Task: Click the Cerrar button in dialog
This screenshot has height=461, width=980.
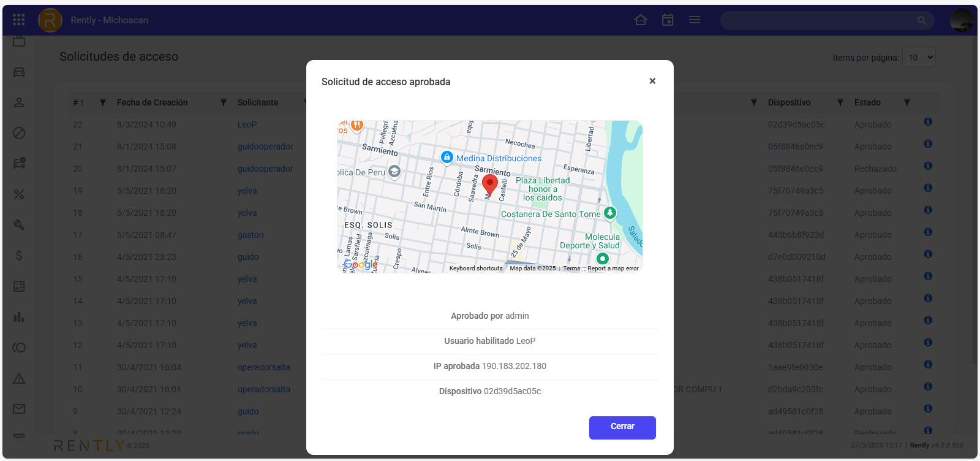Action: [x=622, y=427]
